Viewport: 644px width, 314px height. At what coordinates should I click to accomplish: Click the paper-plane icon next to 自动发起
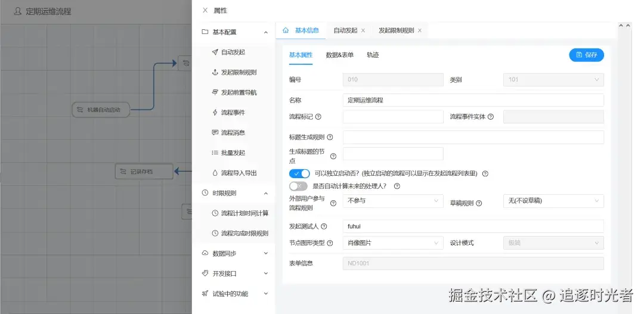(215, 52)
